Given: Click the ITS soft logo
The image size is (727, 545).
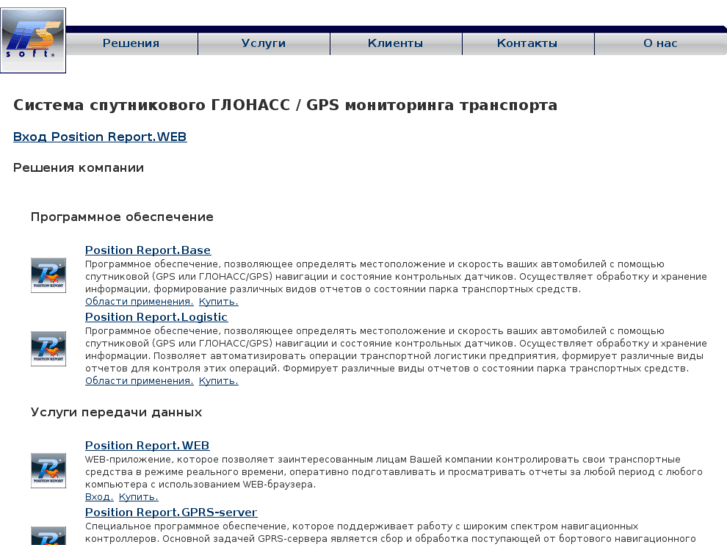Looking at the screenshot, I should [33, 40].
